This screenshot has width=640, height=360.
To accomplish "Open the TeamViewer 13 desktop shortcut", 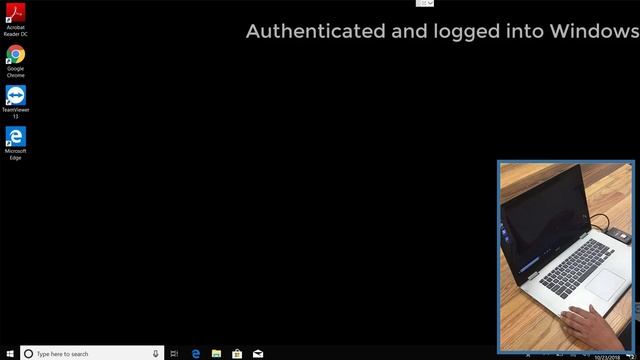I will [x=16, y=102].
